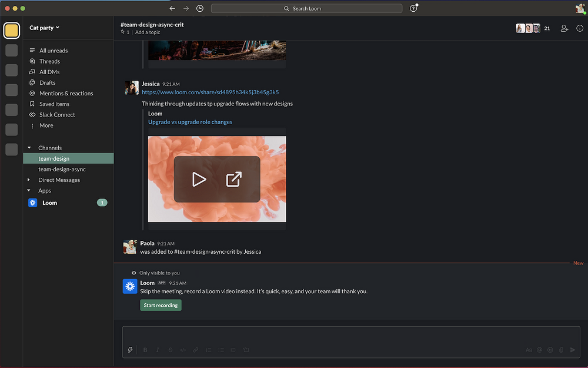Click the Drafts icon in sidebar
This screenshot has height=368, width=588.
pos(32,82)
